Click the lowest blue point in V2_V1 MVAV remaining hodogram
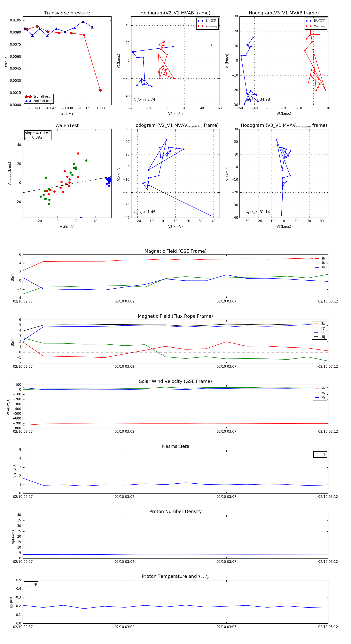The image size is (351, 644). point(210,215)
